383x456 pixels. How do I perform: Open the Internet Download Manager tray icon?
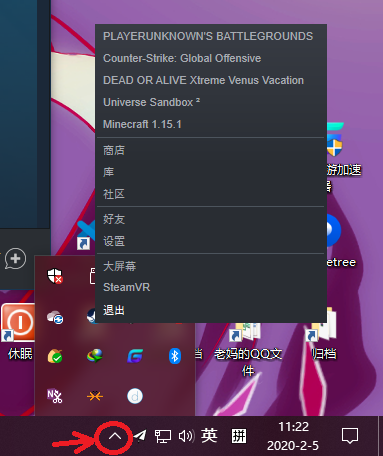(95, 356)
